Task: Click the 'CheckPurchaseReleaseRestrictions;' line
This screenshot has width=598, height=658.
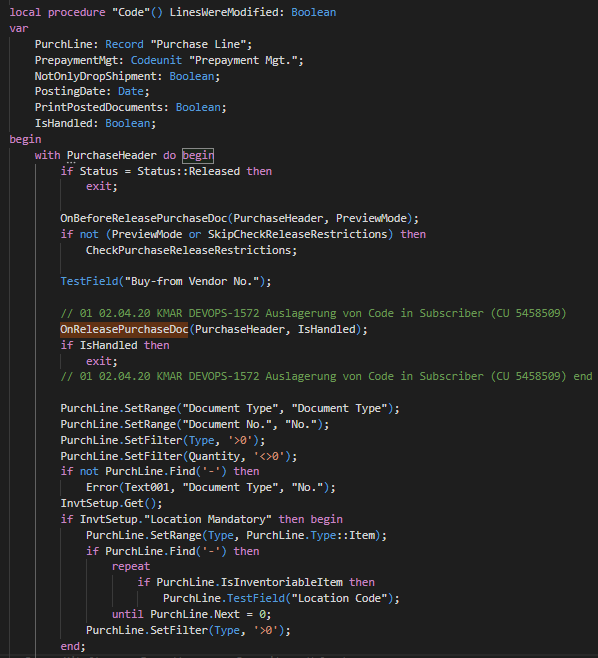Action: 191,250
